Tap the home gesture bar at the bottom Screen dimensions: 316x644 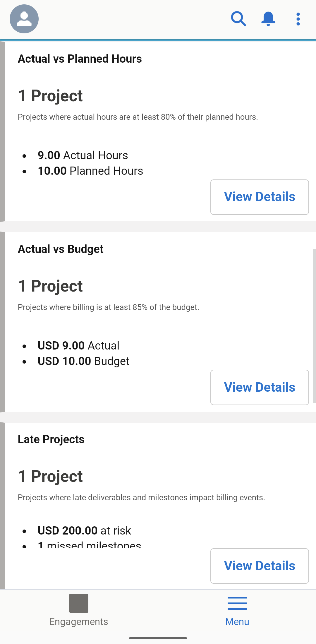pos(158,638)
